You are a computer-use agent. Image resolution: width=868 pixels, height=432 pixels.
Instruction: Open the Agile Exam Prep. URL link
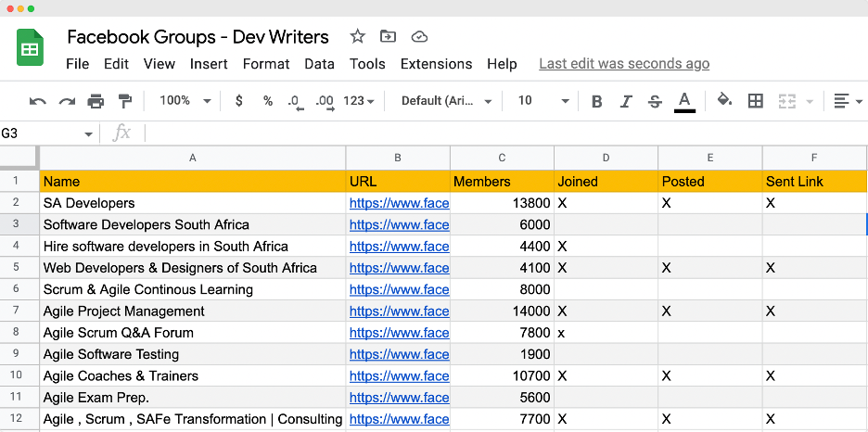[x=399, y=397]
